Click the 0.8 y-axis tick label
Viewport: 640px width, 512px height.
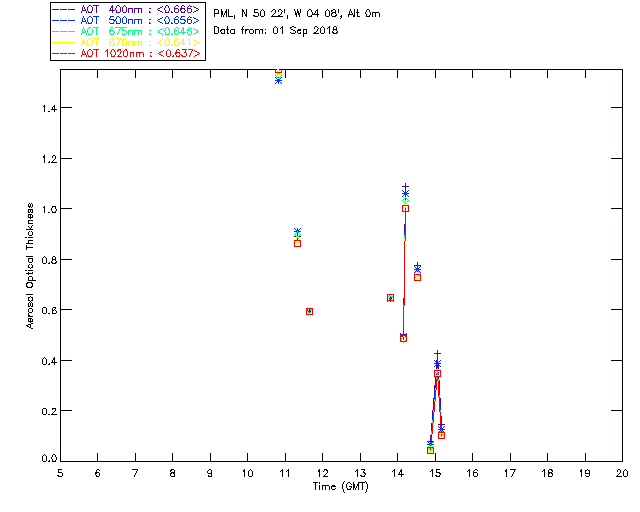[x=49, y=260]
